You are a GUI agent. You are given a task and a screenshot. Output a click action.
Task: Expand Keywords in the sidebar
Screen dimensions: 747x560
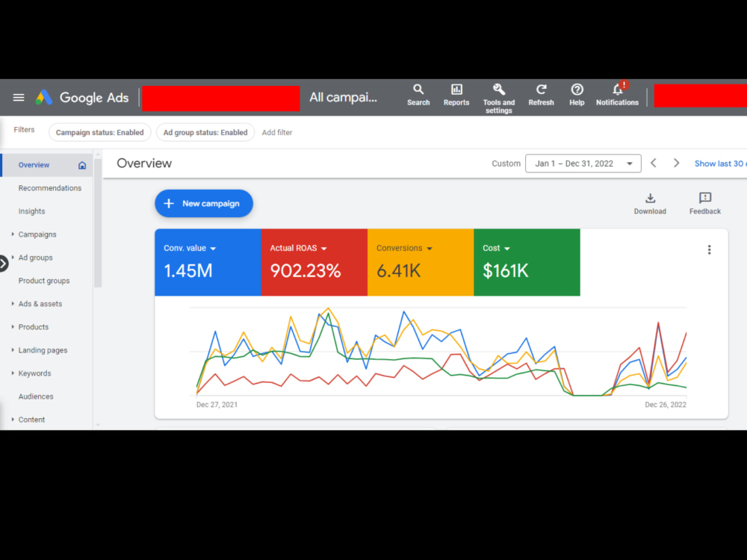(x=13, y=373)
